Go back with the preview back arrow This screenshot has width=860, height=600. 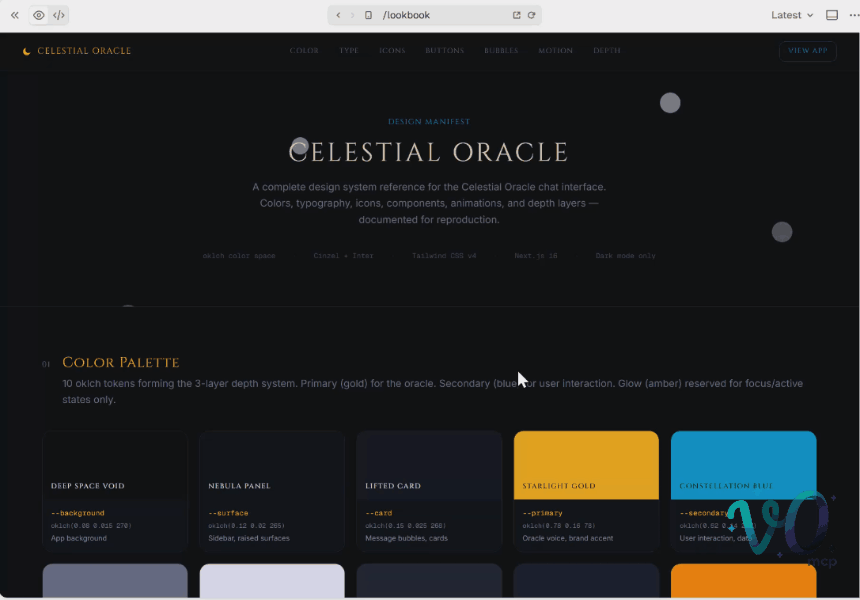pyautogui.click(x=338, y=15)
